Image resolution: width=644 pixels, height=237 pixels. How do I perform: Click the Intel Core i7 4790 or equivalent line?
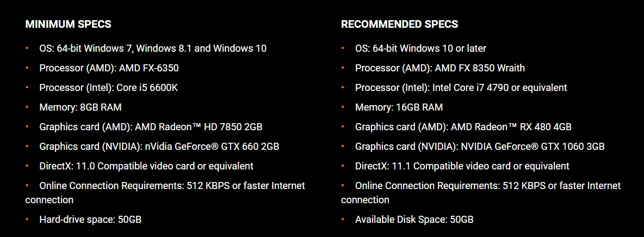(x=461, y=88)
